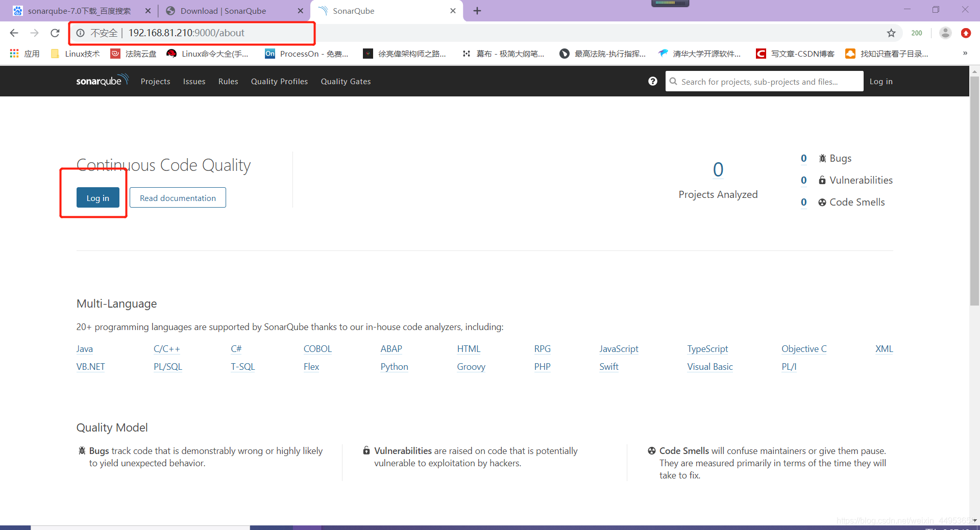Click the Vulnerabilities count link
This screenshot has width=980, height=530.
pos(803,181)
